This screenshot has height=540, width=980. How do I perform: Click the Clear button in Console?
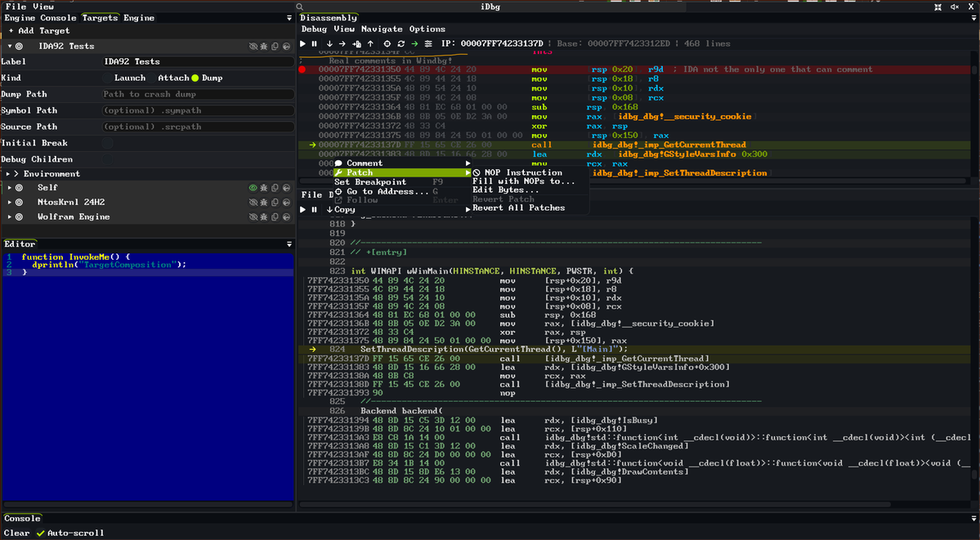16,533
